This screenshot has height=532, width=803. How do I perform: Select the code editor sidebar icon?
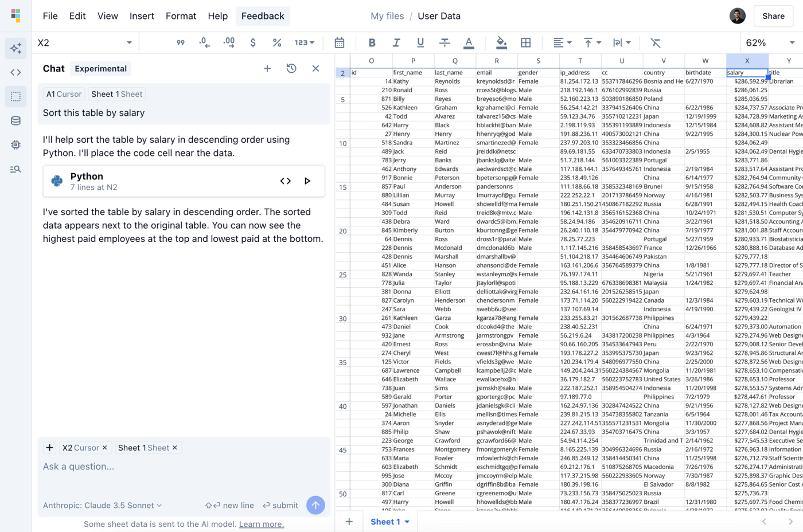pos(15,73)
